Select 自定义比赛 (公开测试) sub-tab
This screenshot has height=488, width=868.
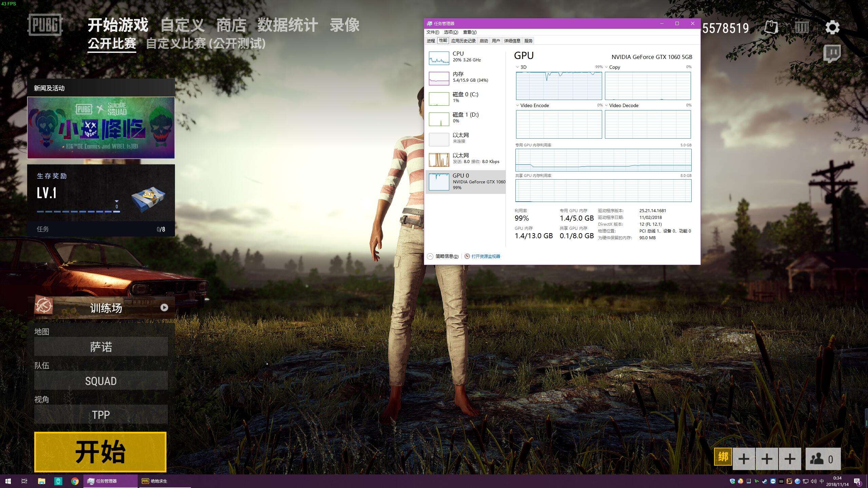[205, 43]
